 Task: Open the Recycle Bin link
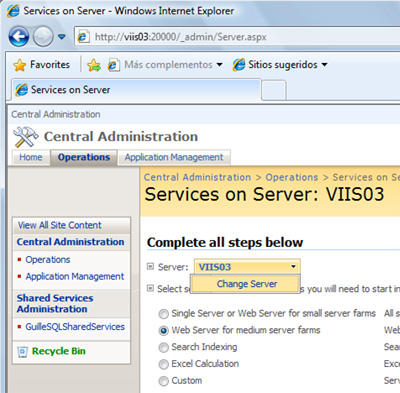pos(59,351)
